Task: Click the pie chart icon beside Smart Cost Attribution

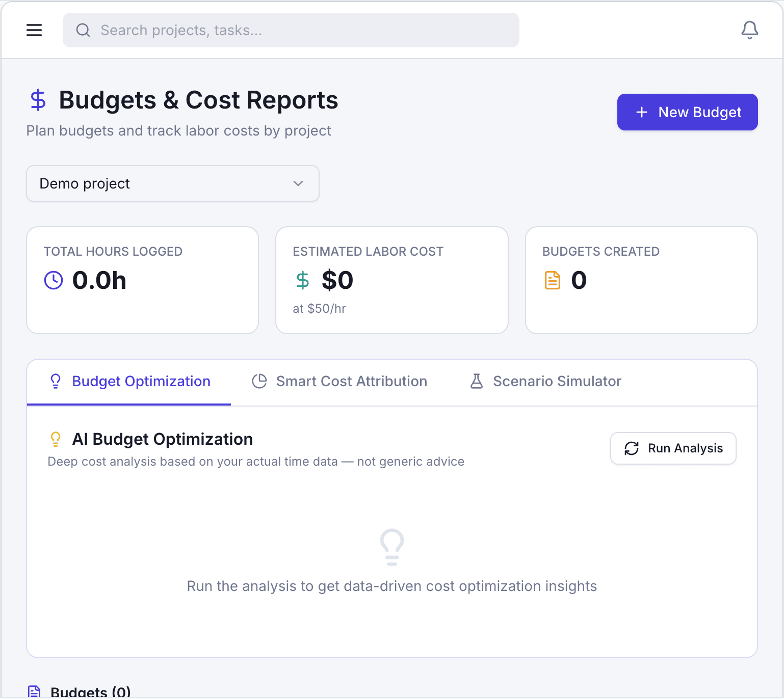Action: tap(259, 381)
